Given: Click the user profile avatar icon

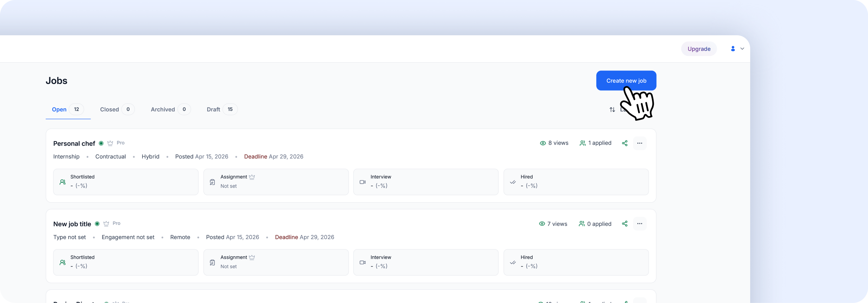Looking at the screenshot, I should click(x=733, y=49).
